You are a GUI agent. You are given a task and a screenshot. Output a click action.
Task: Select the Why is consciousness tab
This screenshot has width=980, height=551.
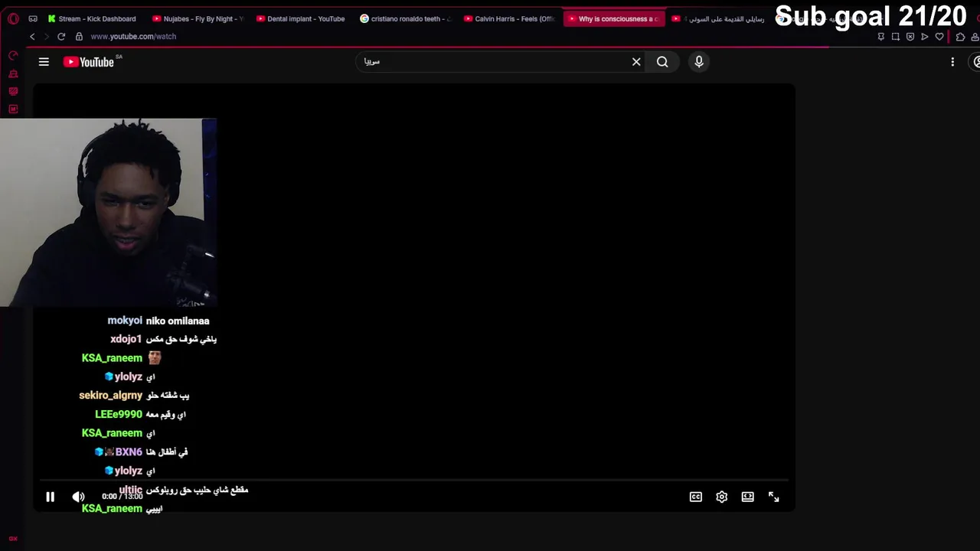click(x=613, y=18)
